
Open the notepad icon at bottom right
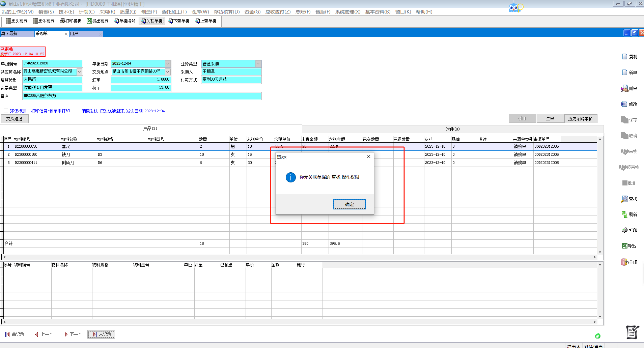click(632, 332)
